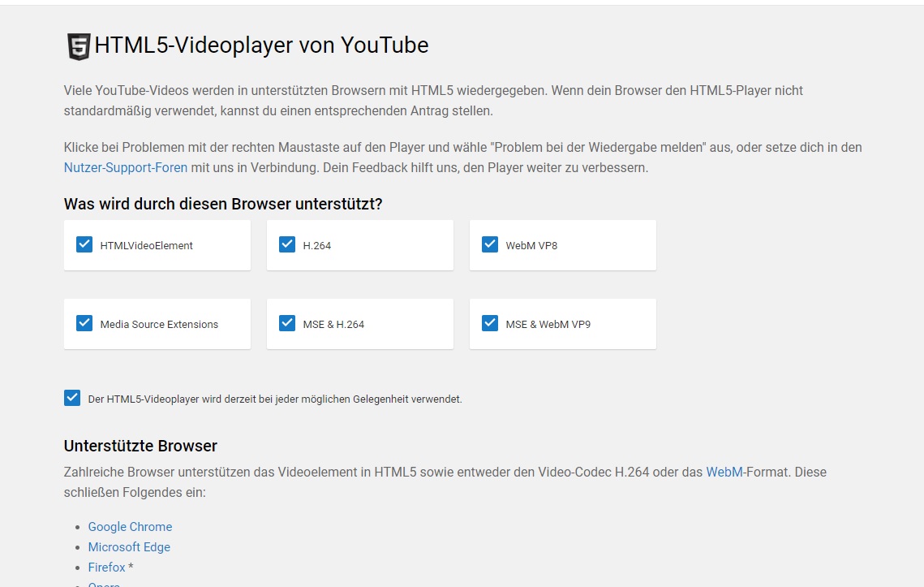The height and width of the screenshot is (587, 924).
Task: Follow the Firefox link
Action: point(106,567)
